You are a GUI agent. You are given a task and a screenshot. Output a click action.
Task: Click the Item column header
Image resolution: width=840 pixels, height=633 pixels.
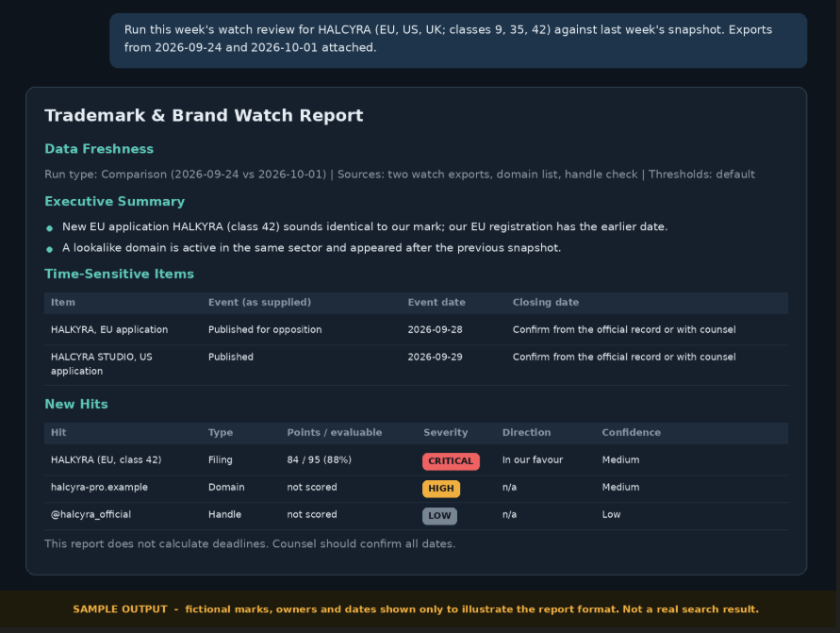point(62,302)
